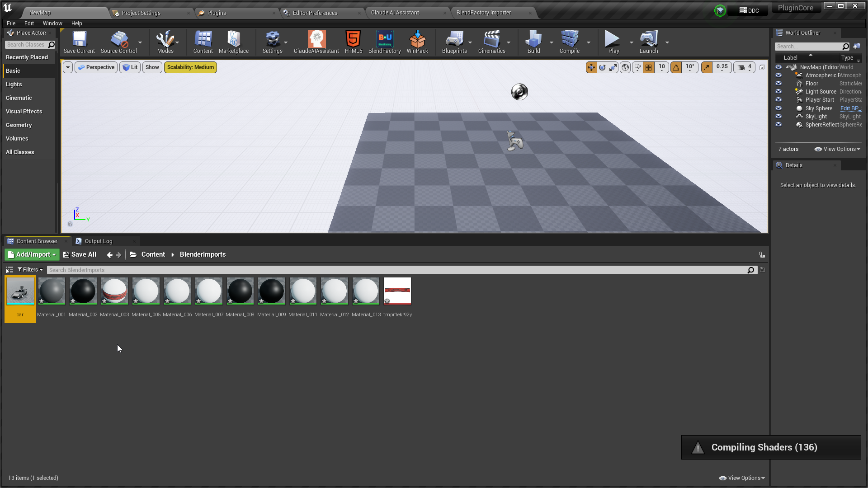The image size is (868, 488).
Task: Hide the Light Source actor visibility
Action: (x=778, y=92)
